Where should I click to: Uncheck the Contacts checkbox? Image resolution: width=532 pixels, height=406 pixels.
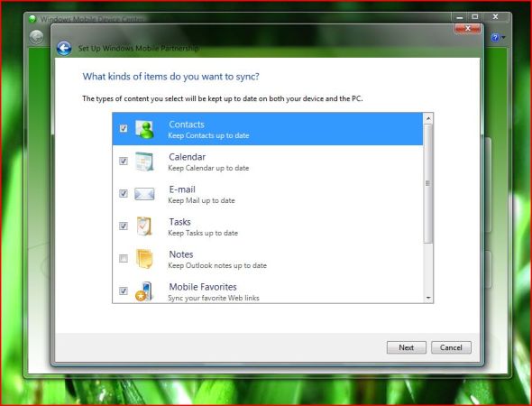[124, 128]
